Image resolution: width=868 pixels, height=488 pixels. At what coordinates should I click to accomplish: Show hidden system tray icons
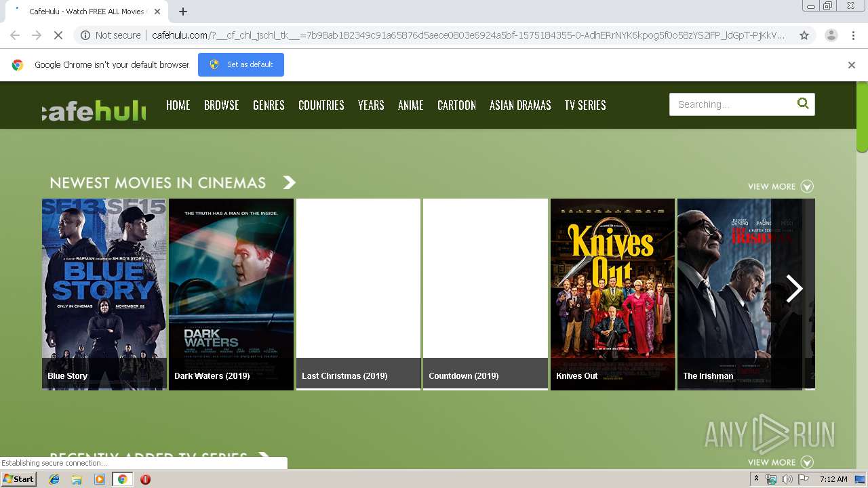(757, 479)
